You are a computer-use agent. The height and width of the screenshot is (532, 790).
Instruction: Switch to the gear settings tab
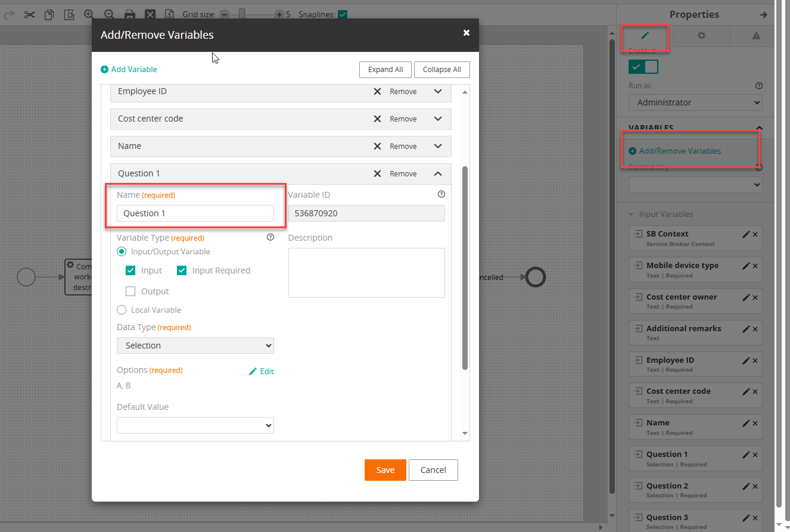[x=701, y=36]
